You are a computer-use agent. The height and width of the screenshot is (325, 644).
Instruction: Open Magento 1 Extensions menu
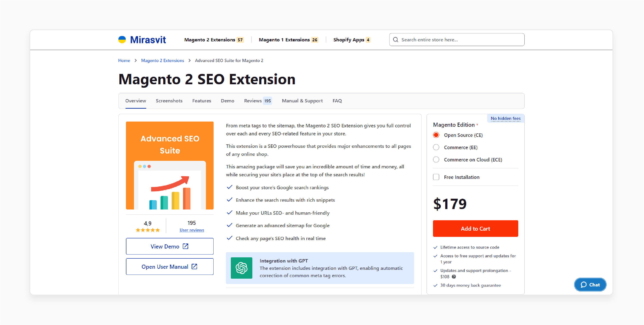click(x=289, y=39)
